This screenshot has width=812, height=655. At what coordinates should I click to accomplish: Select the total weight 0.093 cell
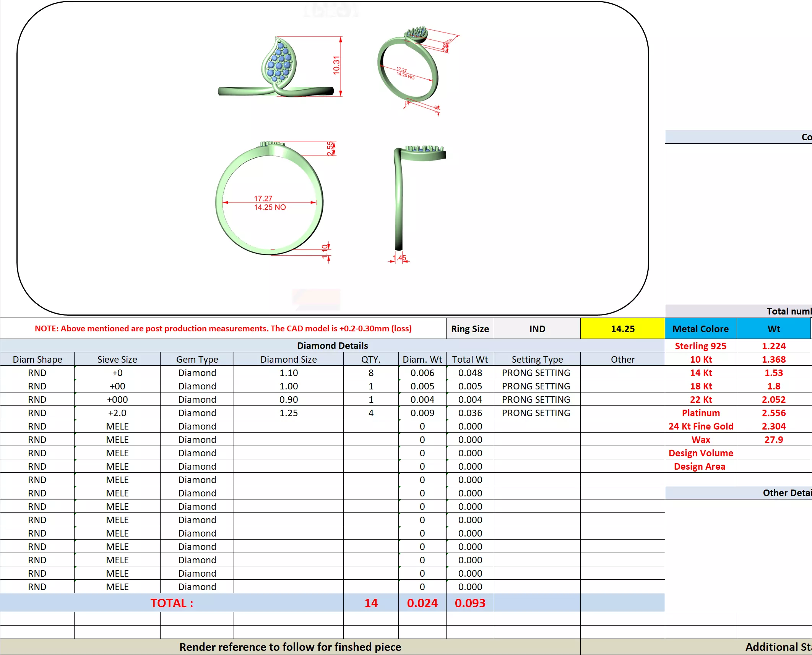[470, 603]
